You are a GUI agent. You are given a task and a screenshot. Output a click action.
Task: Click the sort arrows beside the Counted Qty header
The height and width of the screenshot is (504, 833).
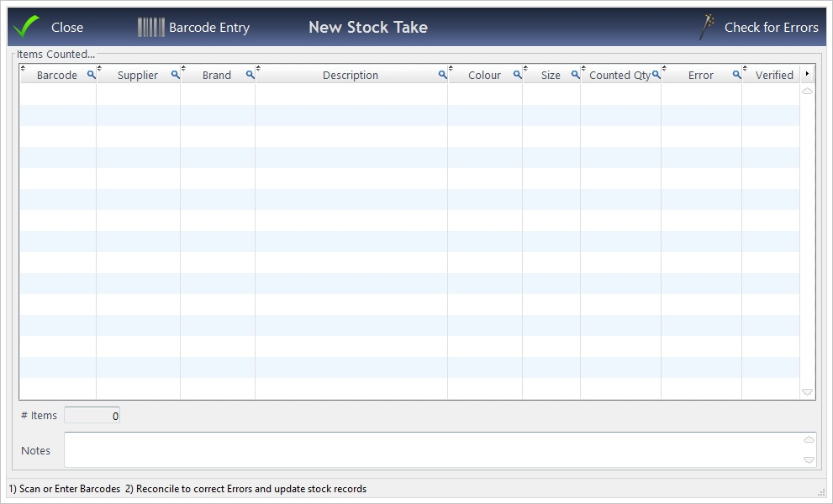point(583,68)
